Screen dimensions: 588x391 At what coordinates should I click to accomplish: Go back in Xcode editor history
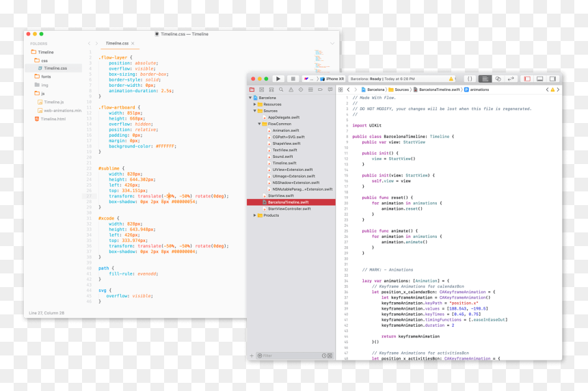349,90
